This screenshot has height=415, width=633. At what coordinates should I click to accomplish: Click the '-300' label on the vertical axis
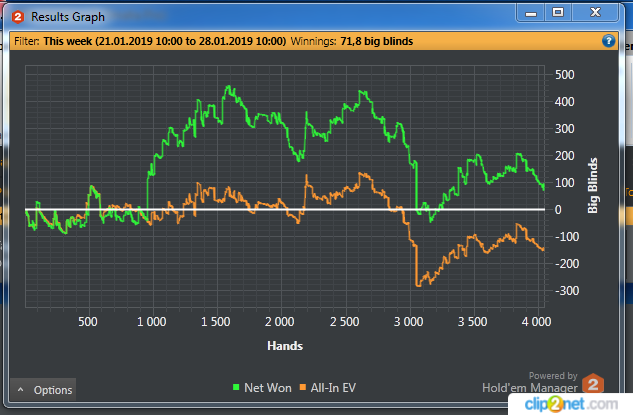click(567, 291)
